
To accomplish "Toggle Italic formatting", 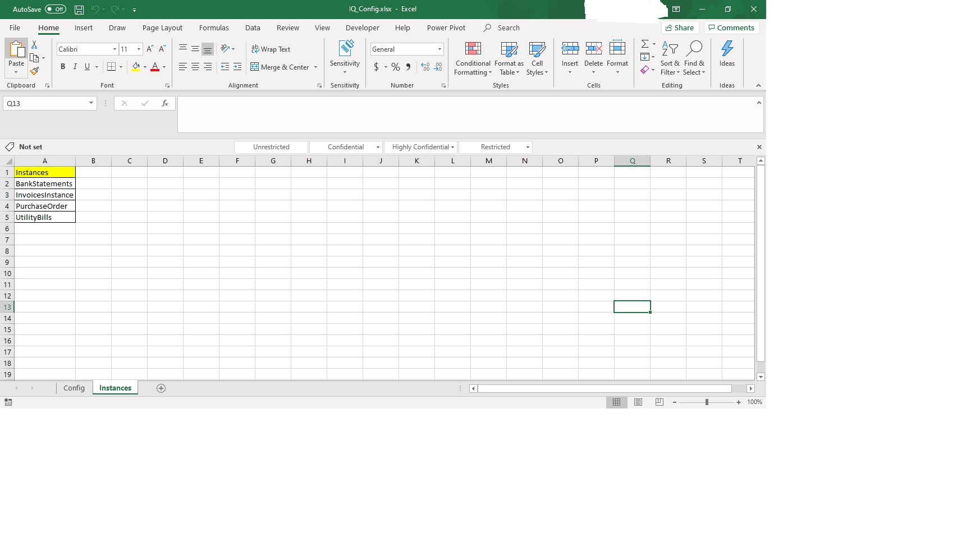I will pyautogui.click(x=75, y=67).
